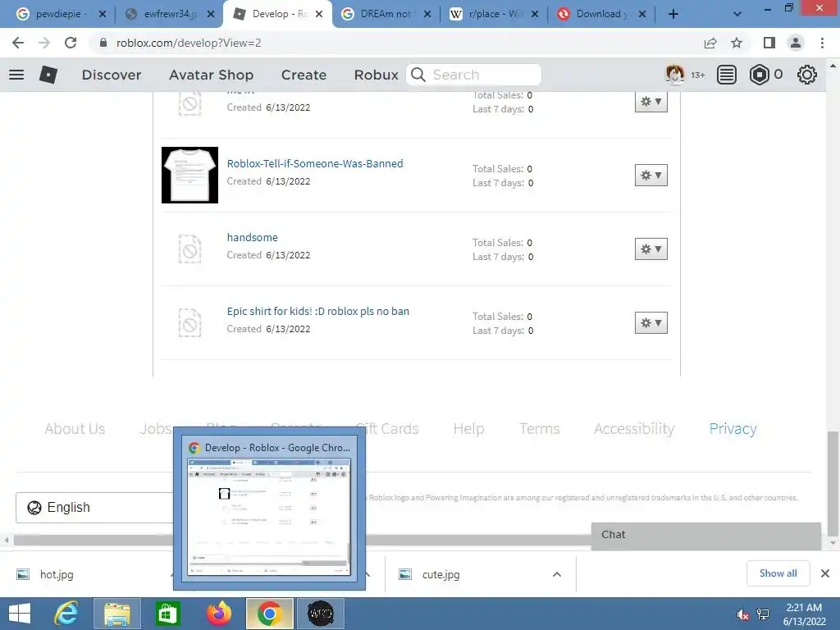The image size is (840, 630).
Task: Click the user avatar headshot in navbar
Action: tap(674, 75)
